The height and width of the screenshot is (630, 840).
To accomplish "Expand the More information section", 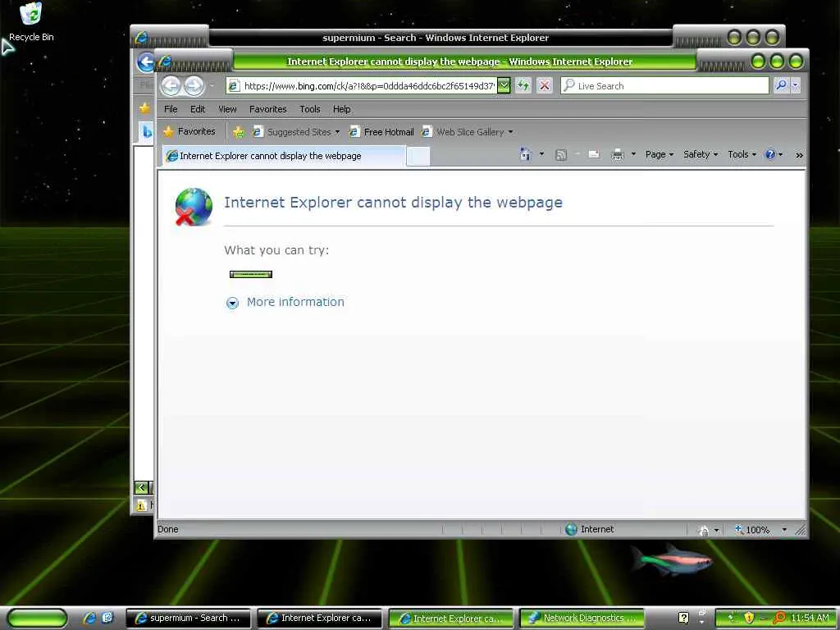I will pos(232,304).
